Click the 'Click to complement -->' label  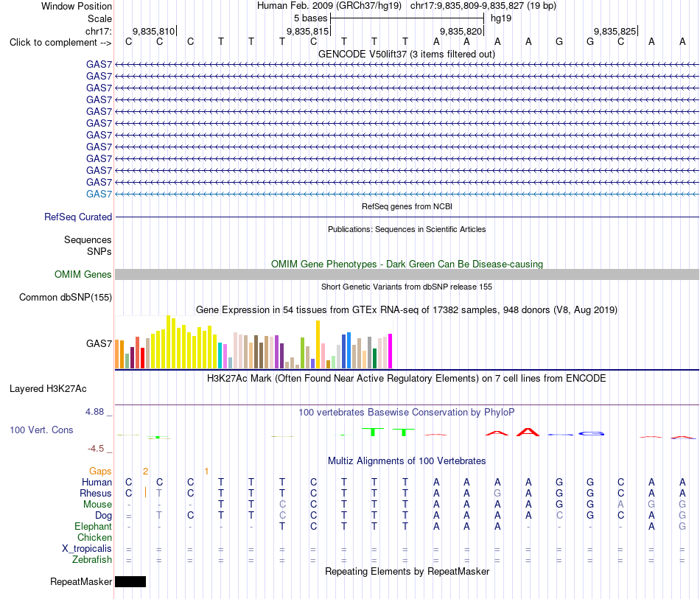coord(60,43)
